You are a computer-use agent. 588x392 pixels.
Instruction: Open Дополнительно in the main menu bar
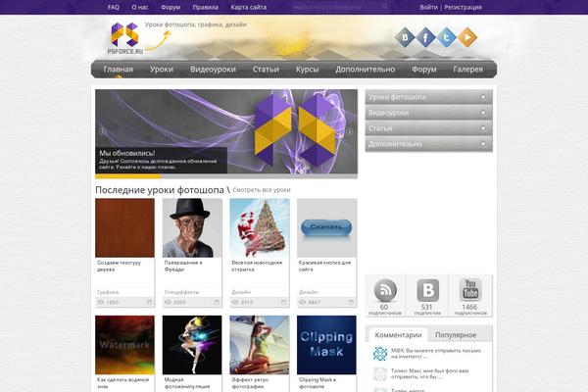366,70
